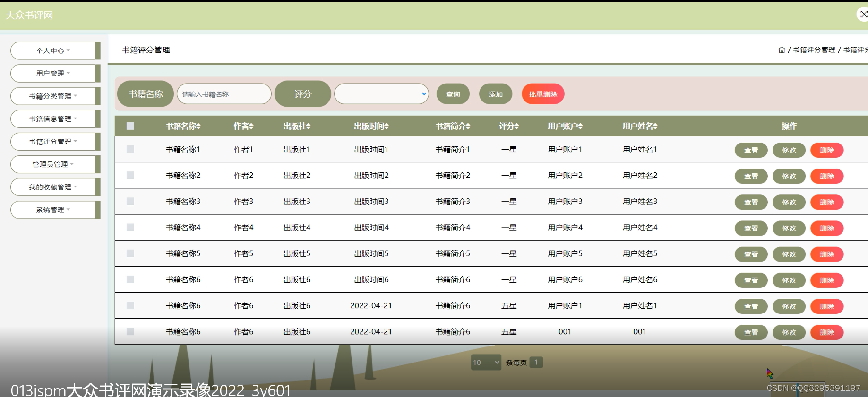Sort by 书籍名称 column header arrows
The image size is (868, 397).
coord(198,127)
